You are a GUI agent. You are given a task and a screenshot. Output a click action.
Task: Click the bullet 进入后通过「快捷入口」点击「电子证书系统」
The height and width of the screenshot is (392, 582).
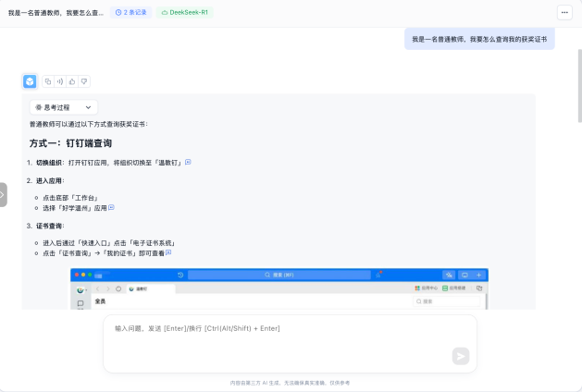pos(109,243)
